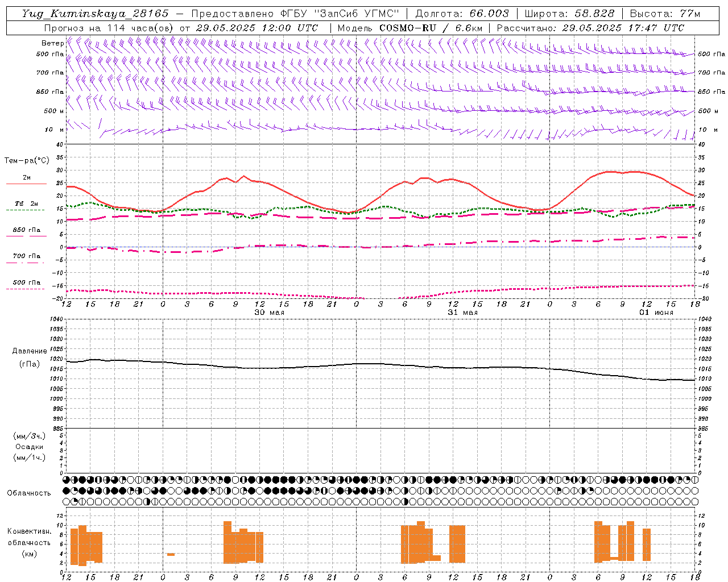Click the 700 гПа temperature legend entry
The height and width of the screenshot is (582, 728).
point(26,258)
